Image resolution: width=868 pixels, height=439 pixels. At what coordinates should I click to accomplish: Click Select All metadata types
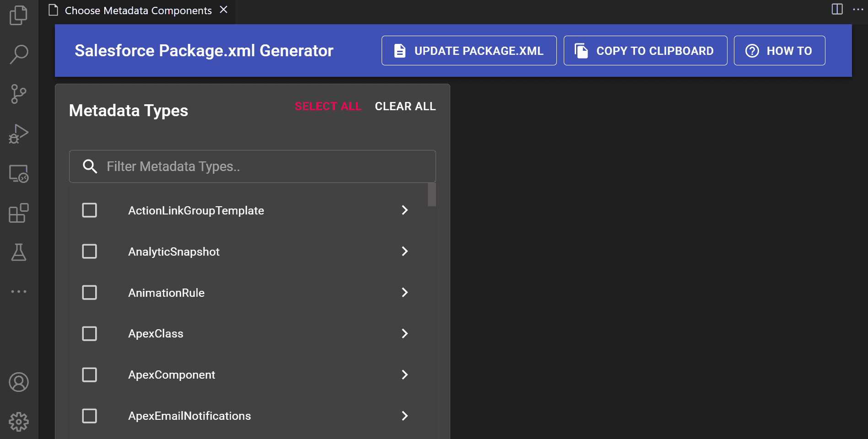pos(328,106)
